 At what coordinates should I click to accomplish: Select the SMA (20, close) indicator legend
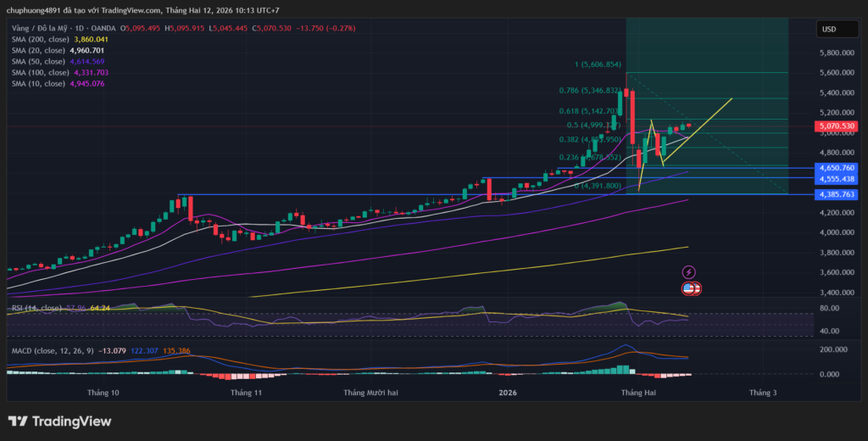(x=36, y=50)
